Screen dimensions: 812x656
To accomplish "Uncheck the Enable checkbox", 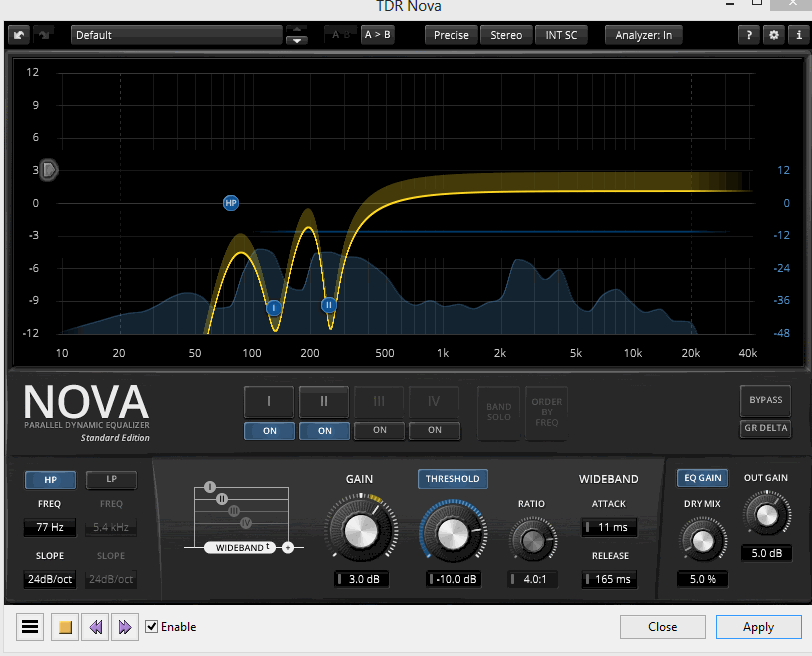I will click(x=152, y=627).
